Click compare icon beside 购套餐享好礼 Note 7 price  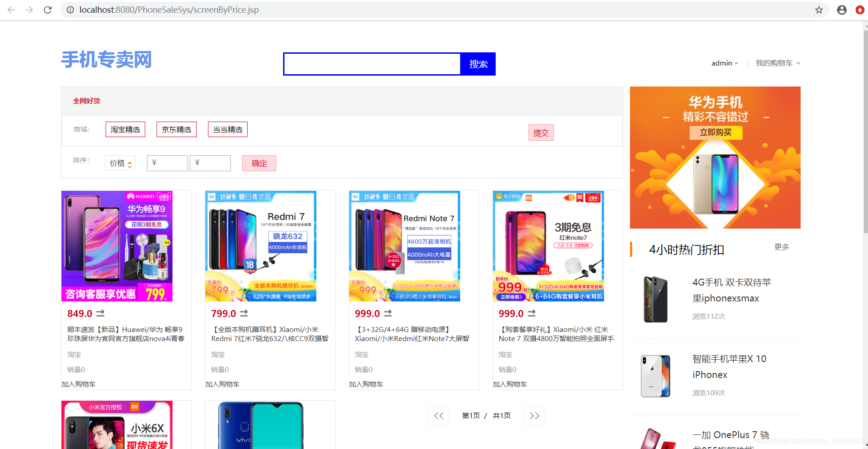point(532,313)
